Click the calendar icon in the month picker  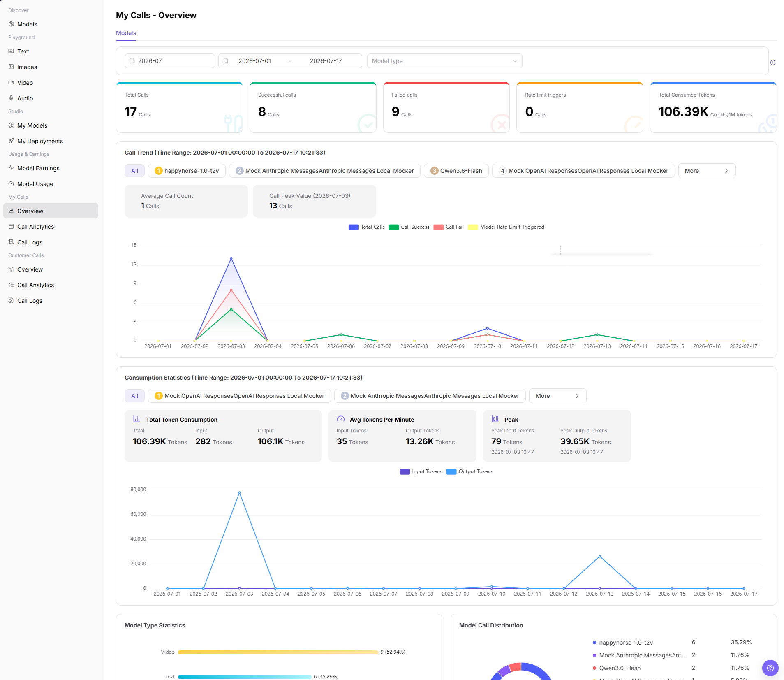point(132,61)
